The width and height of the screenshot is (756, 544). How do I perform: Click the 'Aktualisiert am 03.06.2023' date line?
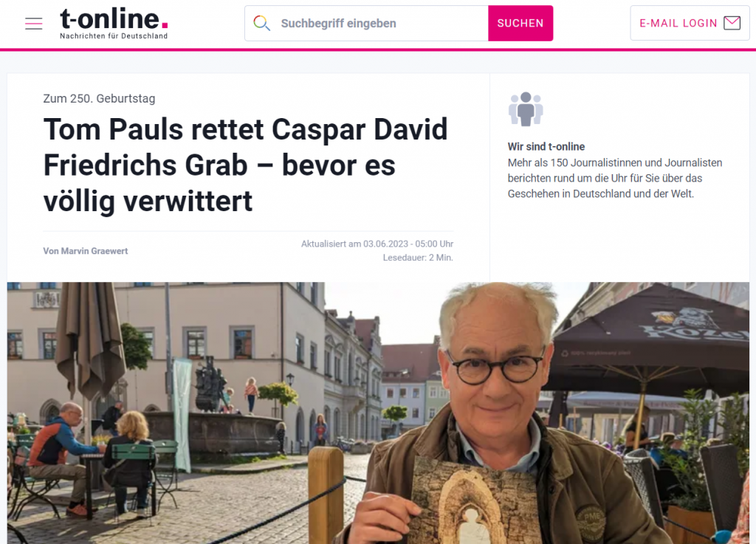pos(377,244)
